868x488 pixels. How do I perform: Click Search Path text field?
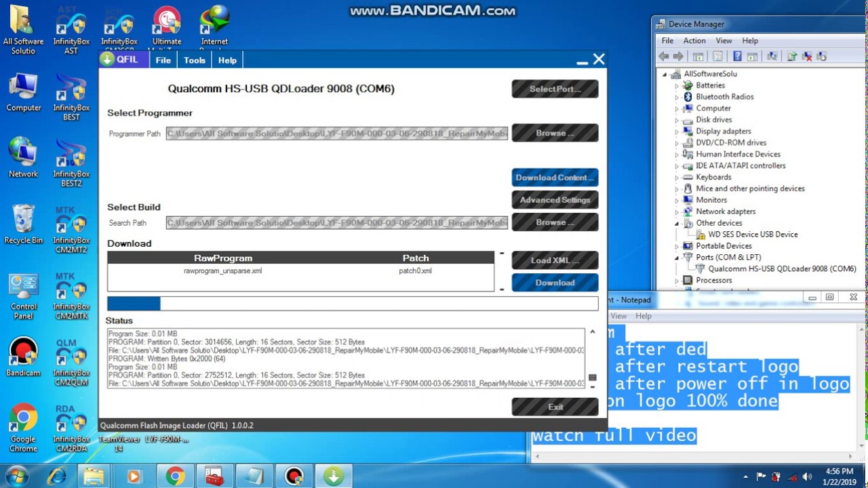pyautogui.click(x=337, y=223)
